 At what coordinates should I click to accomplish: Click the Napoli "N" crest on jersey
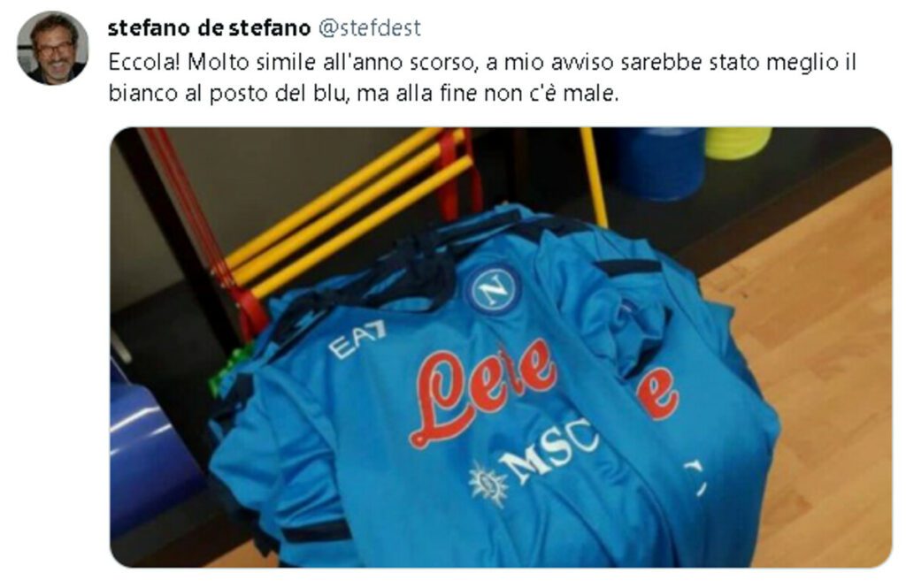point(493,290)
